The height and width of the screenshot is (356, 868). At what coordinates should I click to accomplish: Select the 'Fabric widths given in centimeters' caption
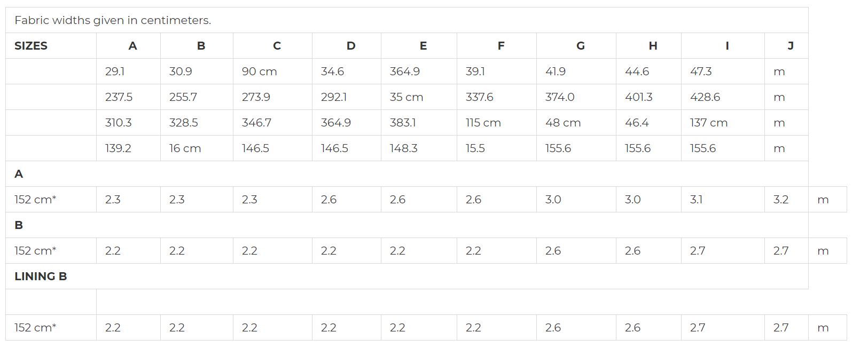coord(113,20)
